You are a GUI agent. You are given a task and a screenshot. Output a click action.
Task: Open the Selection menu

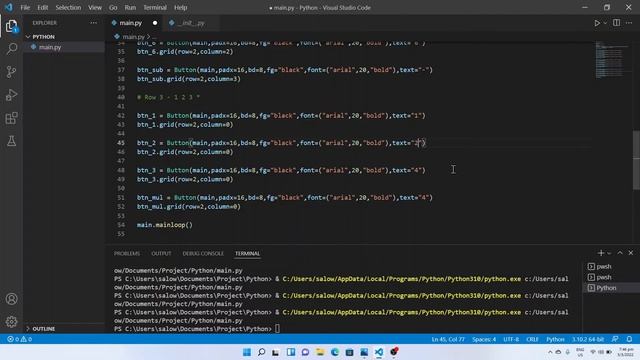(68, 7)
